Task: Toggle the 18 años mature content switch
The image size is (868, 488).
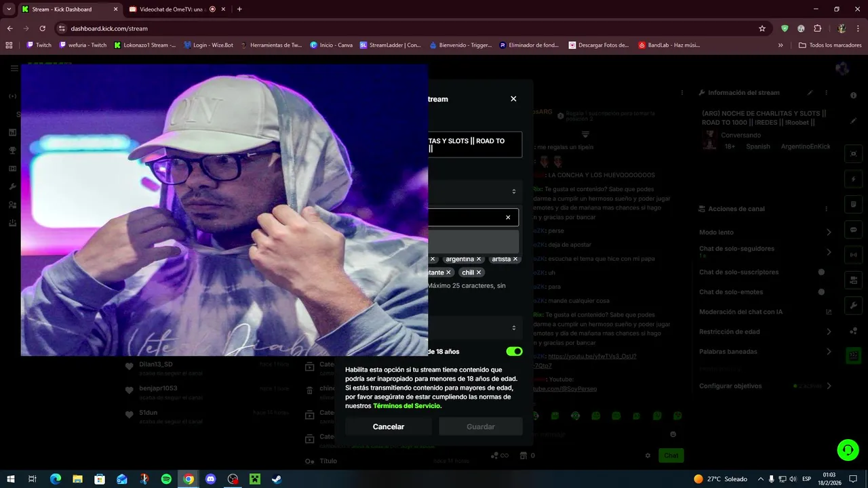Action: click(x=514, y=352)
